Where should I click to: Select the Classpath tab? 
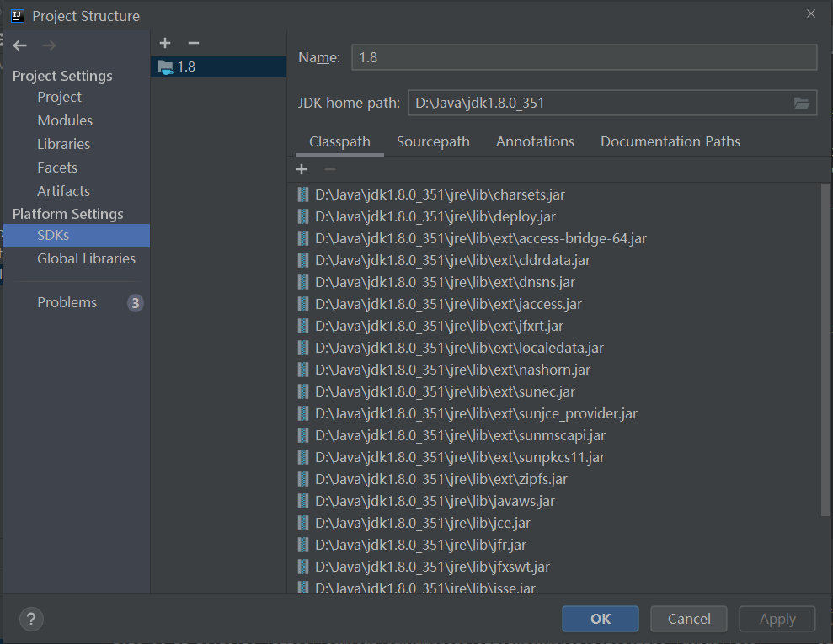coord(339,141)
